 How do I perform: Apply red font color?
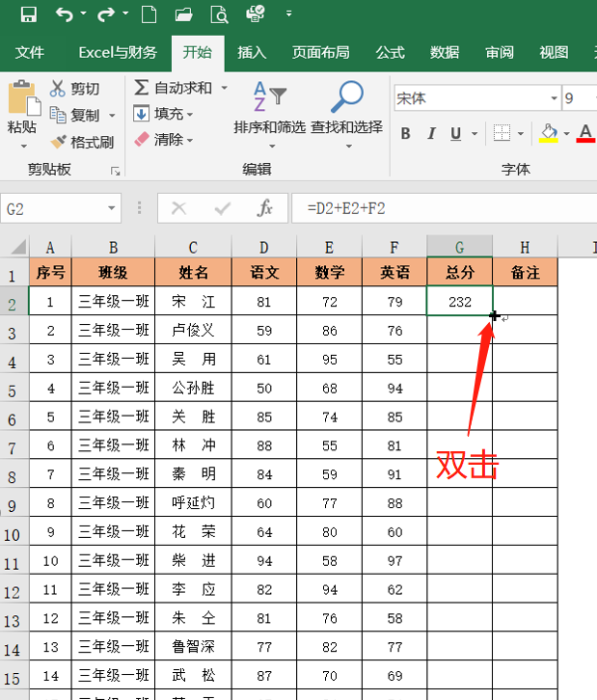pos(585,133)
